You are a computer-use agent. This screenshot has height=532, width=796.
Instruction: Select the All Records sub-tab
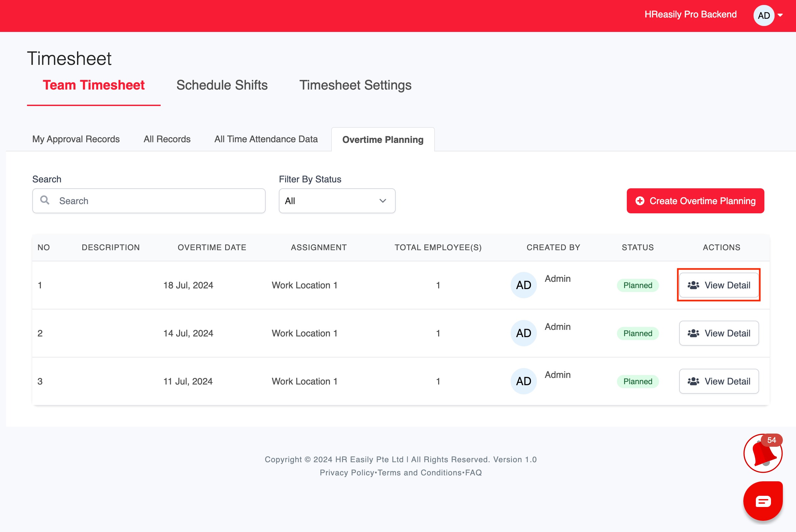click(x=167, y=139)
